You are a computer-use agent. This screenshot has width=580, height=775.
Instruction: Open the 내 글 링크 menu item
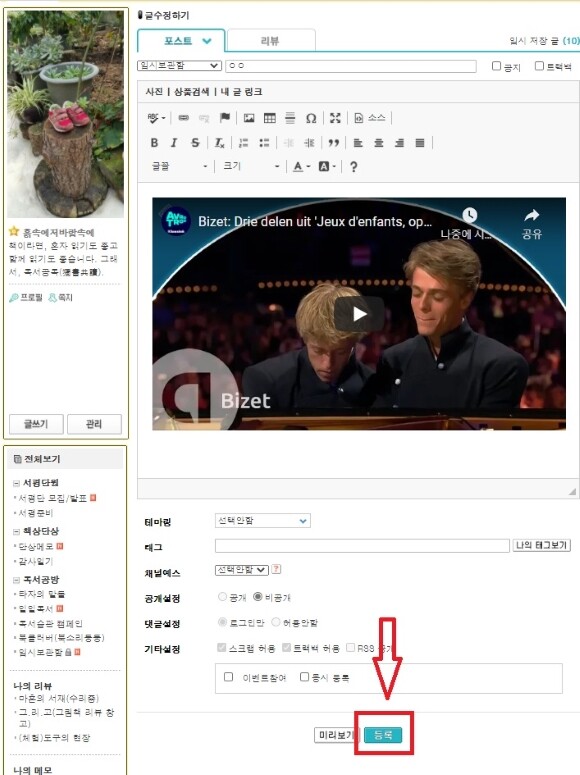(241, 92)
